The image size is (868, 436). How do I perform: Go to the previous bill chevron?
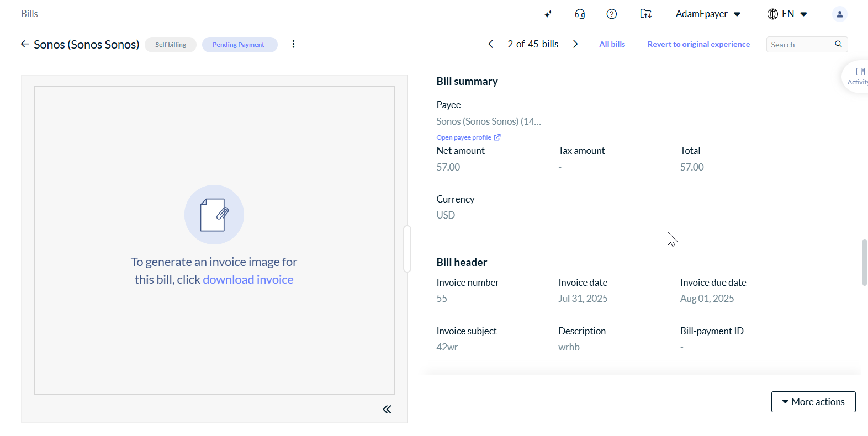click(490, 44)
